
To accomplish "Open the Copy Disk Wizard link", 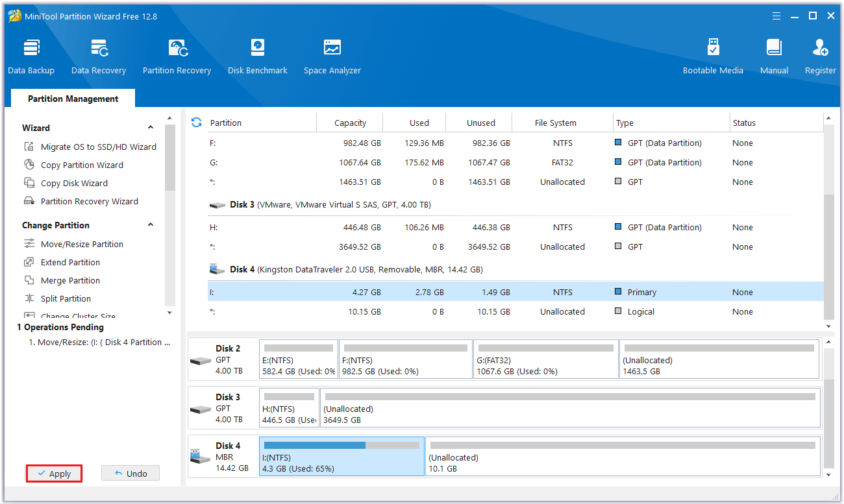I will (74, 183).
